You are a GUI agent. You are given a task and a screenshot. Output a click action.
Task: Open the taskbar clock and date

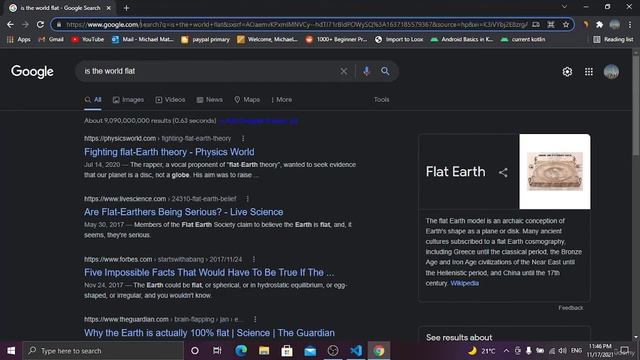(600, 351)
